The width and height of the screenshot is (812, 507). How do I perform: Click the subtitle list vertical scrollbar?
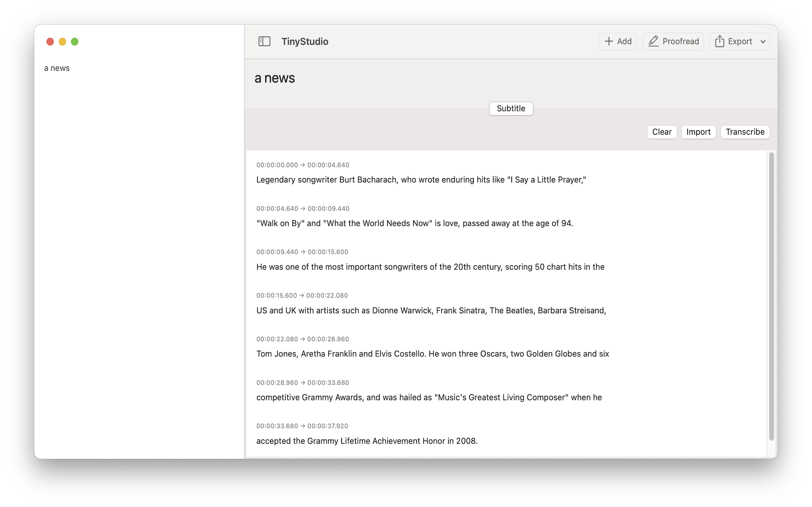(771, 295)
